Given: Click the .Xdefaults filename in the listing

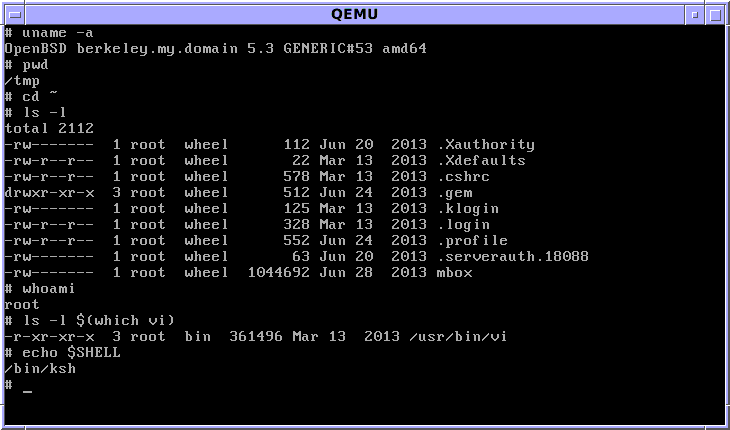Looking at the screenshot, I should (x=481, y=160).
